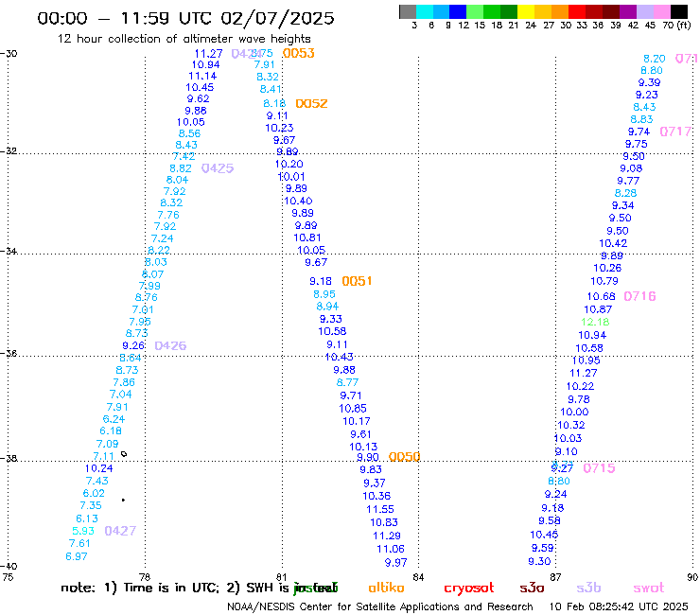Click wave height value 9.26 beside 0426

133,345
